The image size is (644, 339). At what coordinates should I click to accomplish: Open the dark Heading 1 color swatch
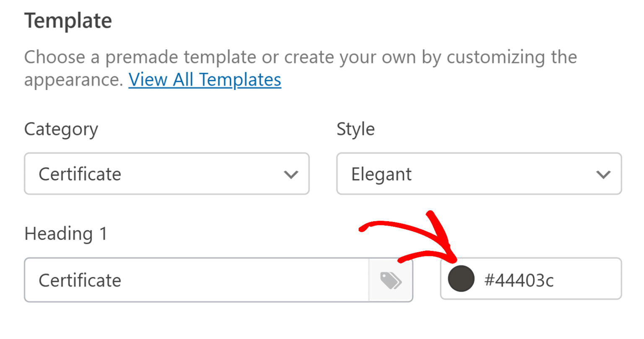pos(461,279)
